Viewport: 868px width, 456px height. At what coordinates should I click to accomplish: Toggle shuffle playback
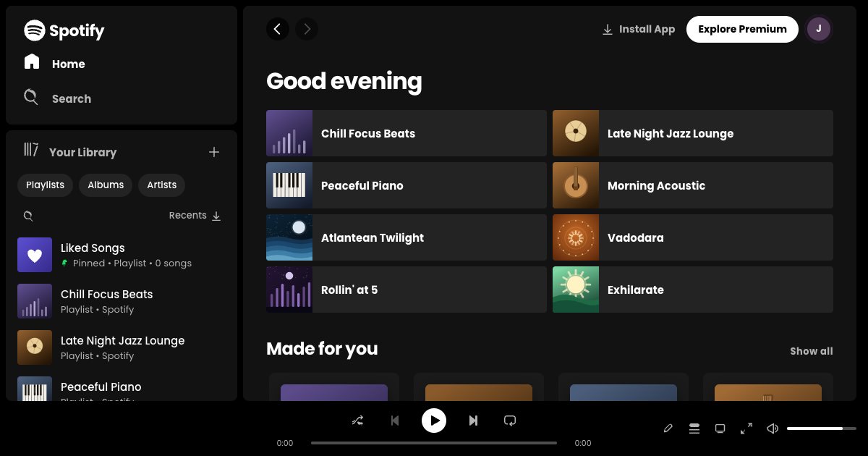357,421
